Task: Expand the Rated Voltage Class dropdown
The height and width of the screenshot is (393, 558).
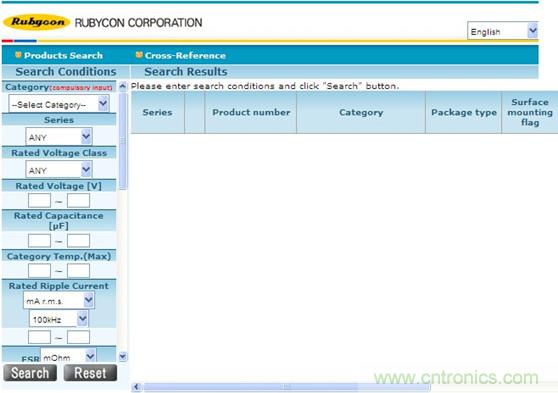Action: click(59, 170)
